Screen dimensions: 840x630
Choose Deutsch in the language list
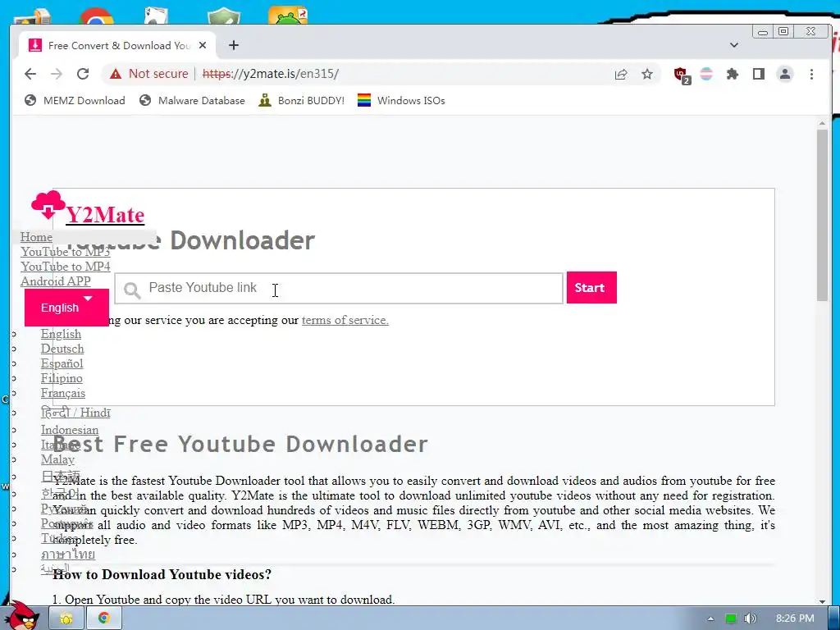pos(62,349)
